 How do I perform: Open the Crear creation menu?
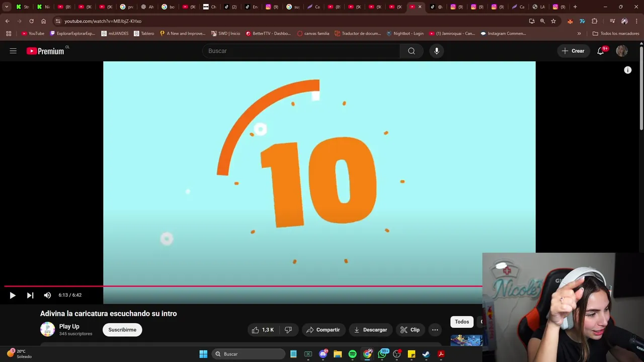click(x=573, y=51)
